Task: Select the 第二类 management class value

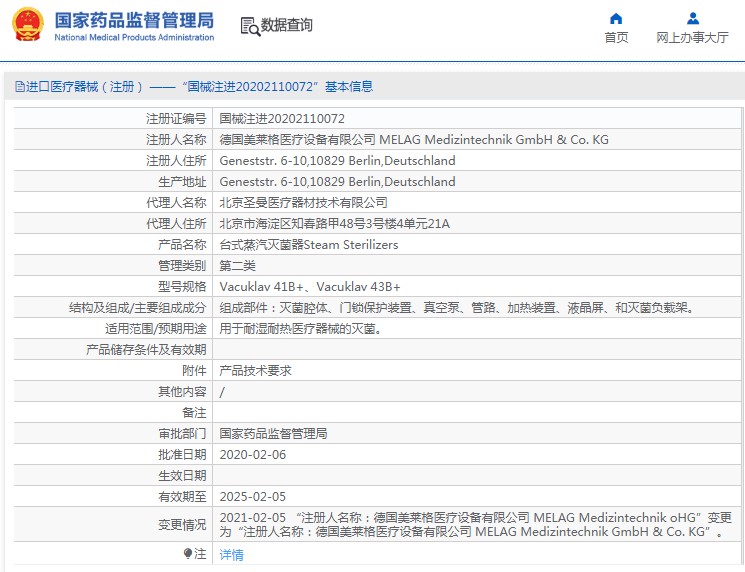Action: (238, 266)
